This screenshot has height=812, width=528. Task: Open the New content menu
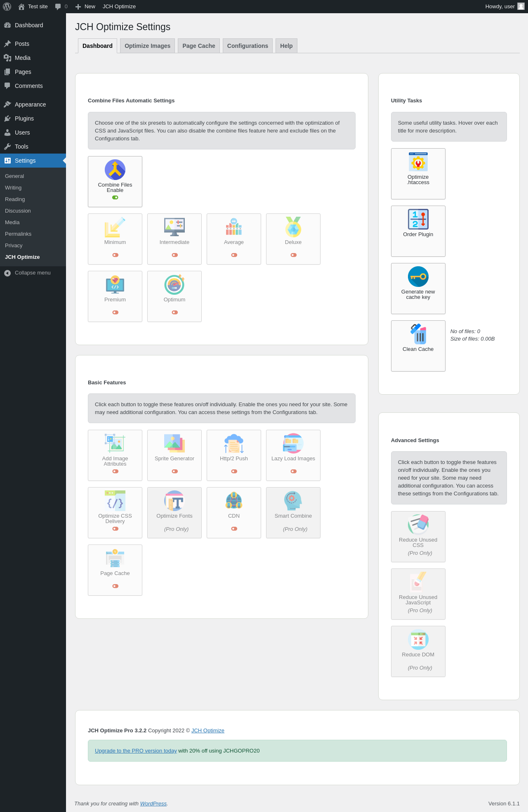pos(85,7)
